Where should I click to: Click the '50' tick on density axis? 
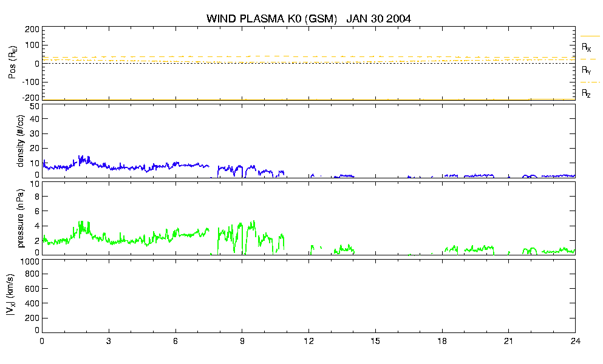35,106
